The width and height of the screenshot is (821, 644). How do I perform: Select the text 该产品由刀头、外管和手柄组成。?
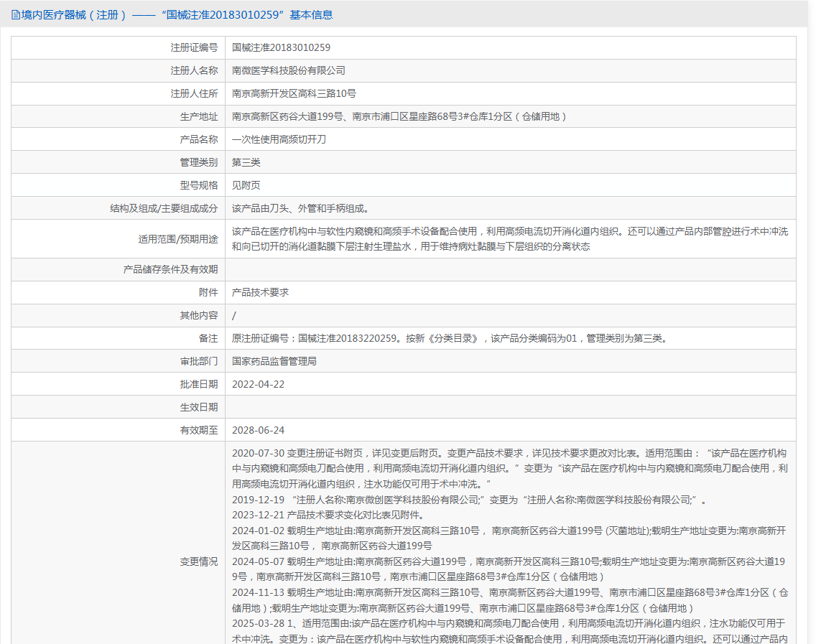pyautogui.click(x=302, y=209)
